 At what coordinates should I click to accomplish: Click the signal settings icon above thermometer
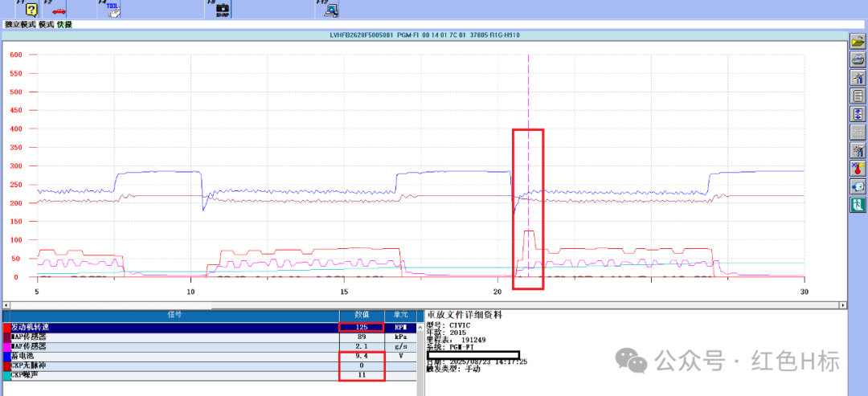(x=858, y=150)
